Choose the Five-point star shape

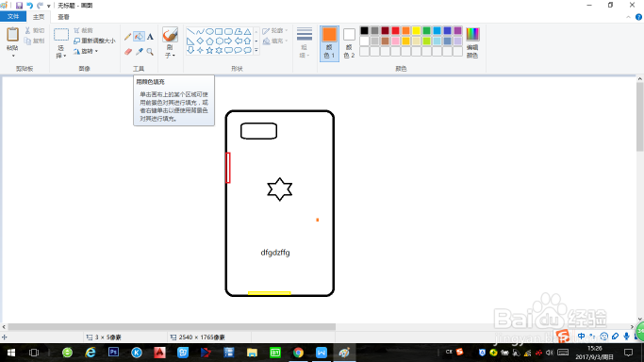[209, 51]
